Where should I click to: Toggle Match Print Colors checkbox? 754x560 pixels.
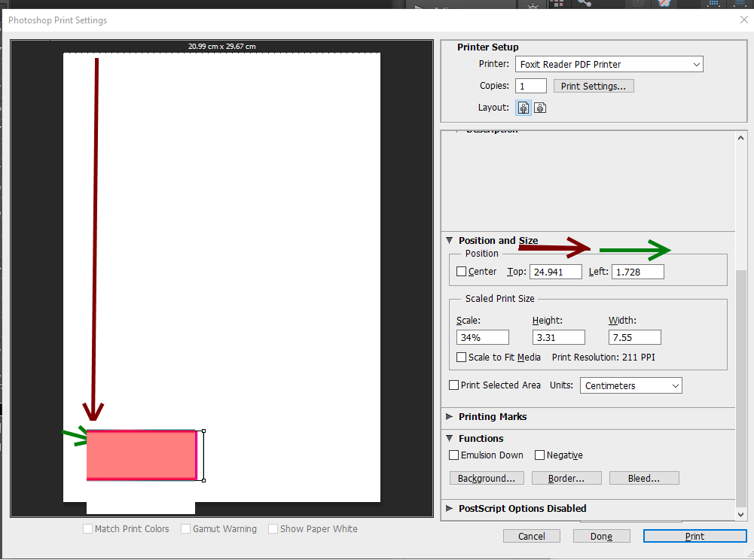[87, 528]
